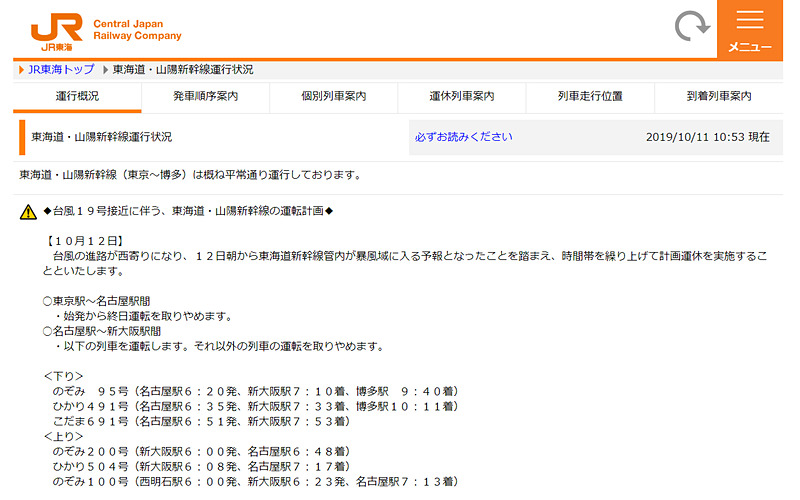800x500 pixels.
Task: Click the reload arrow icon
Action: (x=692, y=26)
